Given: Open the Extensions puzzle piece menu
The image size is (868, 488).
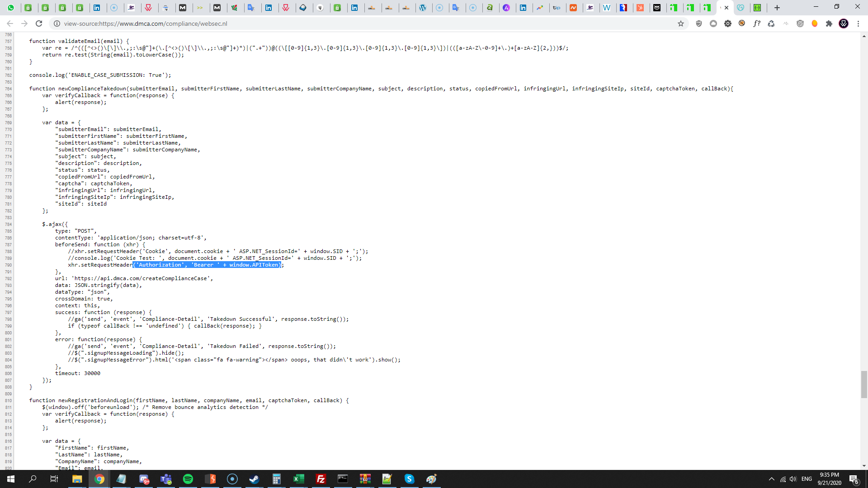Looking at the screenshot, I should (829, 23).
